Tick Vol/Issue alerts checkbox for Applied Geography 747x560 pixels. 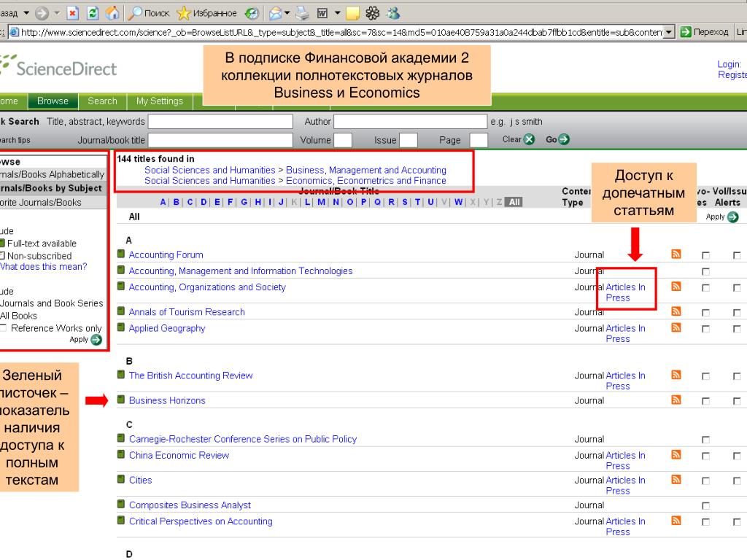(737, 329)
